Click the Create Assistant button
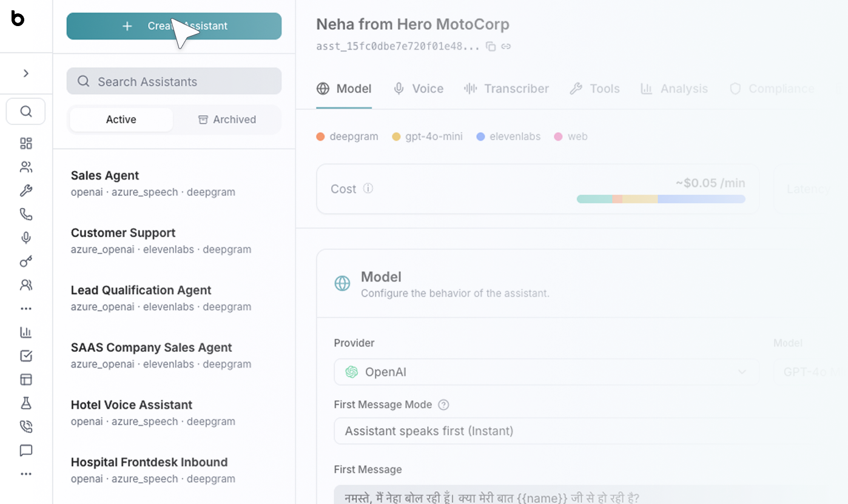The width and height of the screenshot is (848, 504). (174, 26)
